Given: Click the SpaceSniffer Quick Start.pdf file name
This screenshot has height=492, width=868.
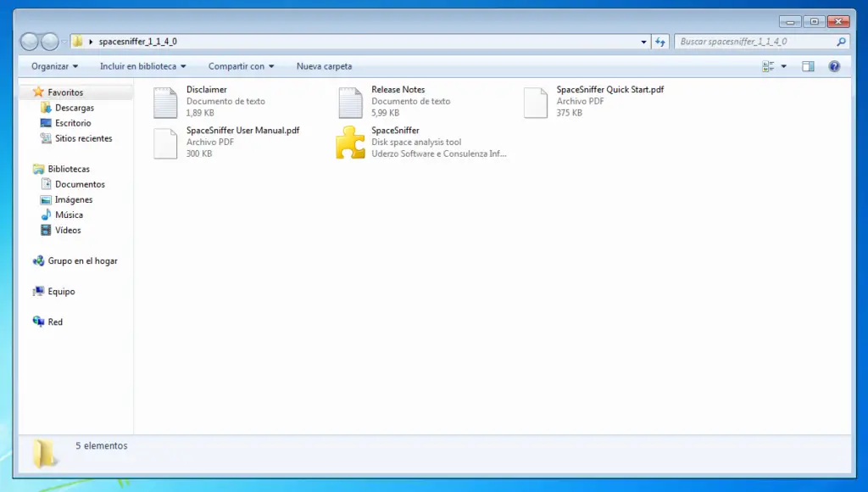Looking at the screenshot, I should (x=610, y=89).
